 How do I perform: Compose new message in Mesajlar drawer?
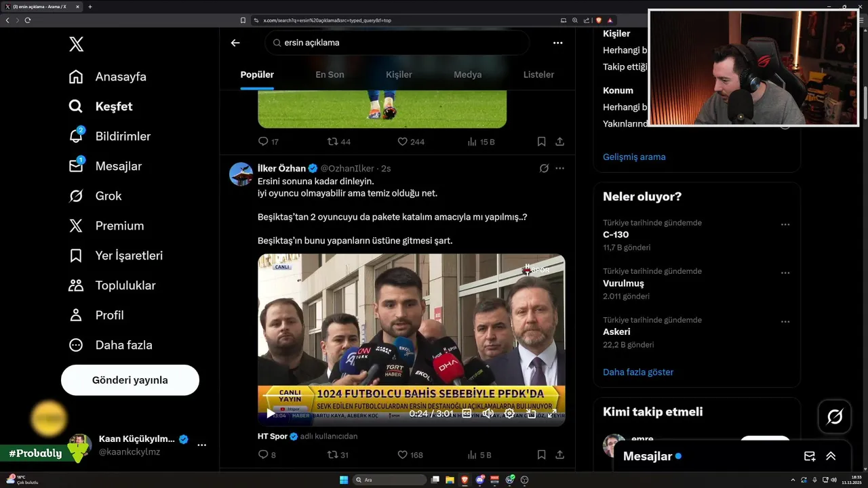pyautogui.click(x=809, y=456)
